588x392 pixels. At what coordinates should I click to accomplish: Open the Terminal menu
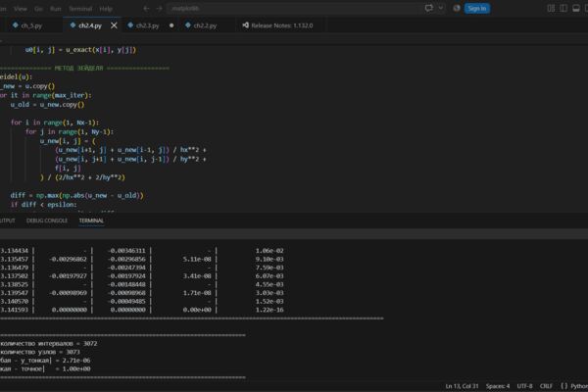pyautogui.click(x=80, y=8)
